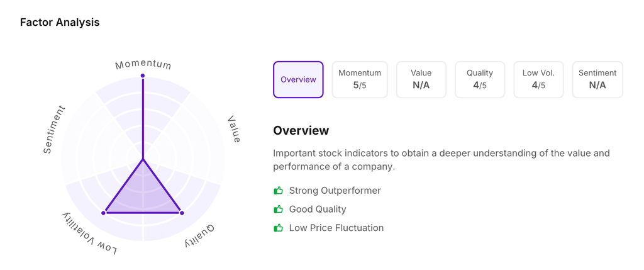Click the Momentum axis label on chart
644x270 pixels.
pyautogui.click(x=143, y=64)
